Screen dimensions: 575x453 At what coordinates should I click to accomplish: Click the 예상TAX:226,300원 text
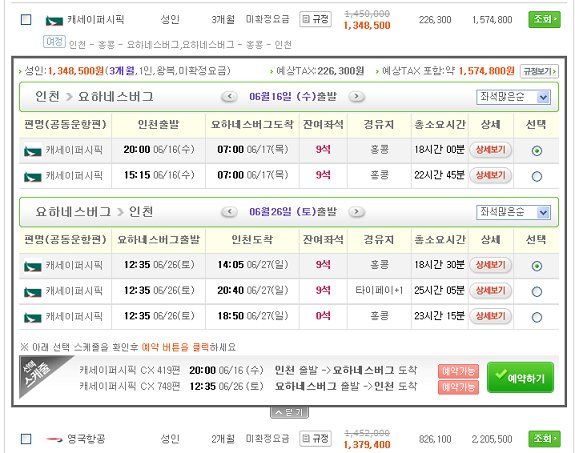319,71
